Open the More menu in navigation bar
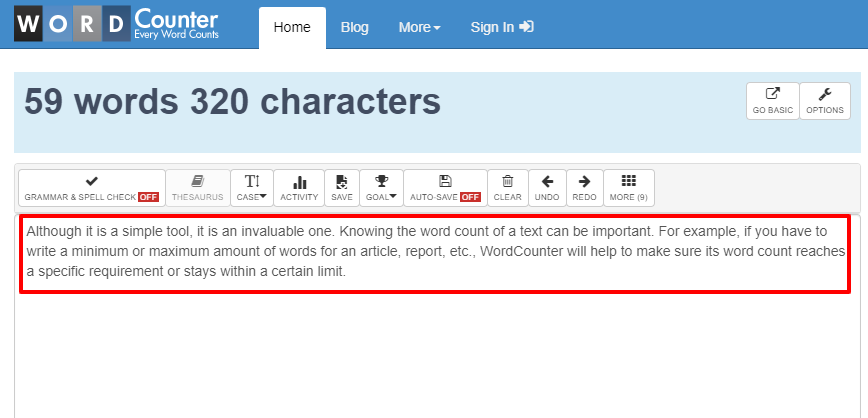Screen dimensions: 868x418 [419, 27]
